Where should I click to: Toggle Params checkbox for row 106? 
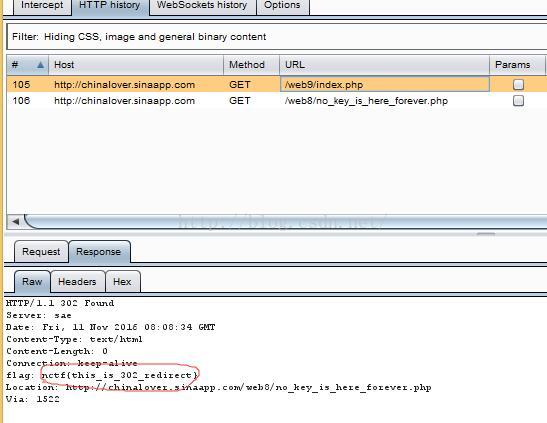[x=518, y=101]
